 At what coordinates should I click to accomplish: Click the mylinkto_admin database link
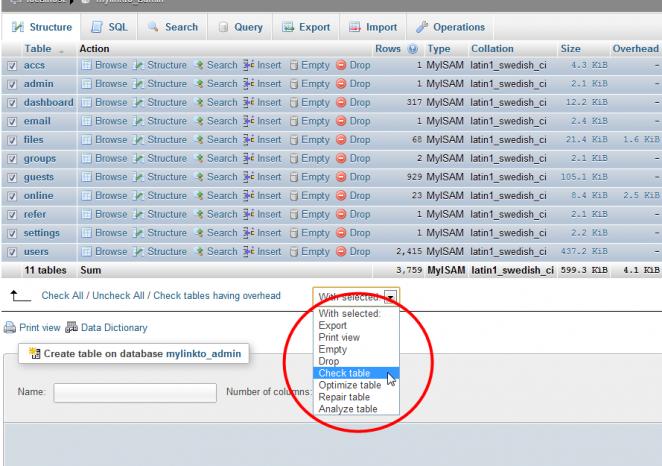203,354
